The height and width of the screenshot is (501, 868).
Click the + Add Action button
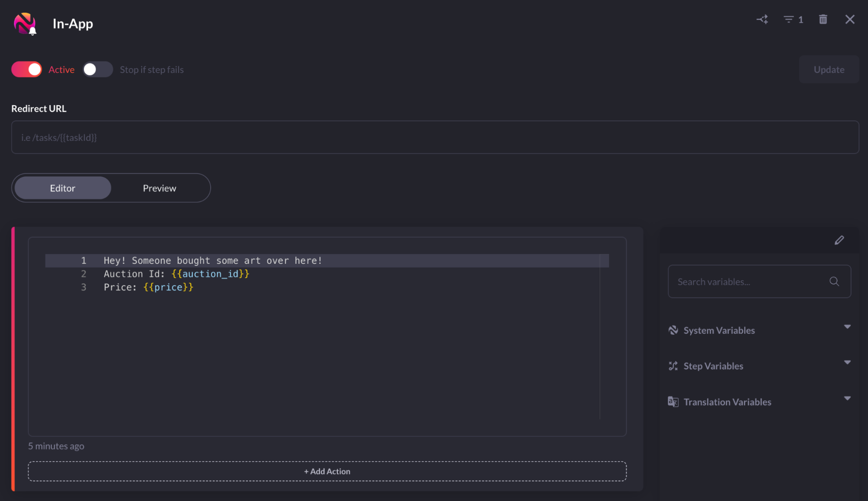327,471
